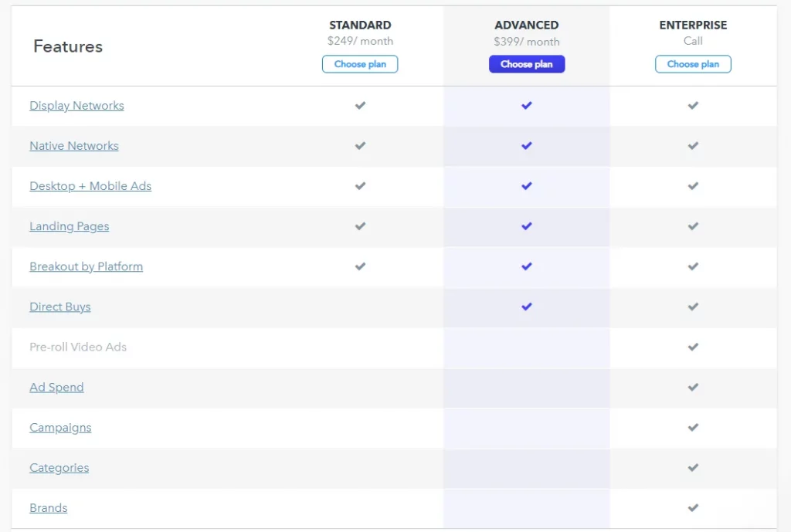Open the Display Networks feature link
This screenshot has height=532, width=791.
tap(76, 106)
